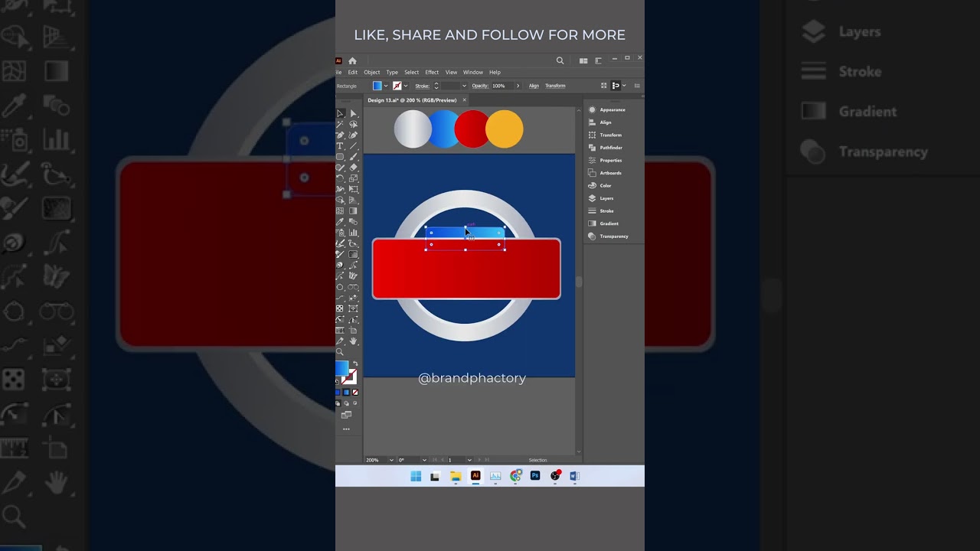980x551 pixels.
Task: Open the control bar stroke color dropdown
Action: click(406, 86)
